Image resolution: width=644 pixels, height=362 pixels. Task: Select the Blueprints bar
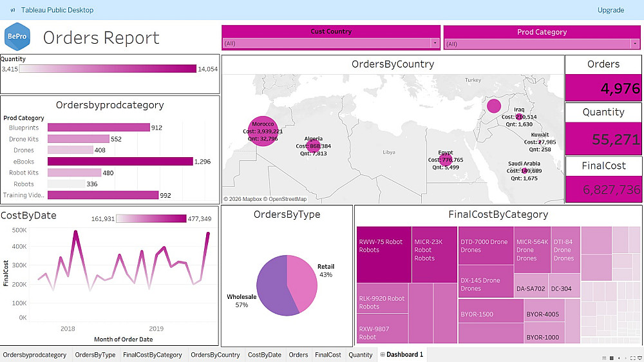click(99, 128)
